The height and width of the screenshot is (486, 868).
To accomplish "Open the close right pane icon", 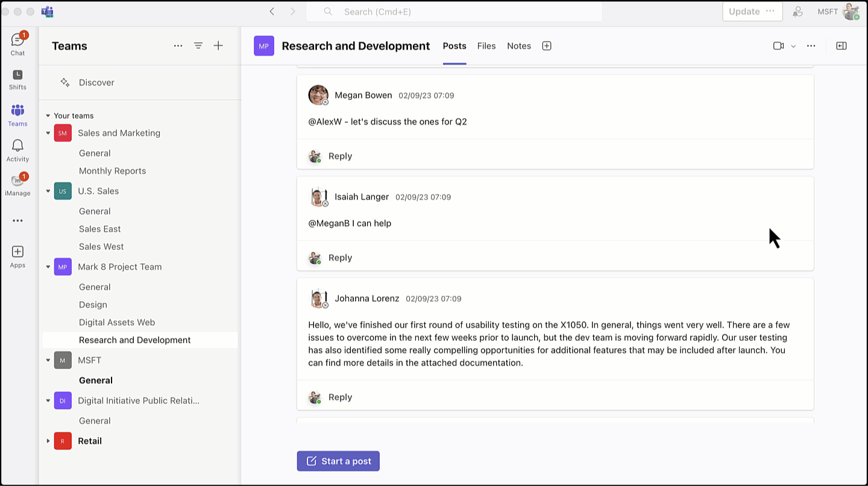I will (x=841, y=45).
